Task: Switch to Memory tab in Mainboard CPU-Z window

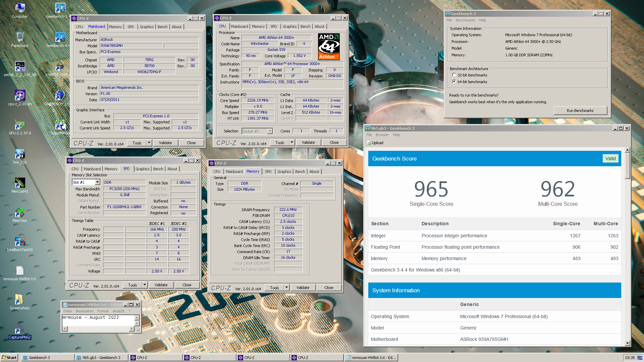Action: click(115, 27)
